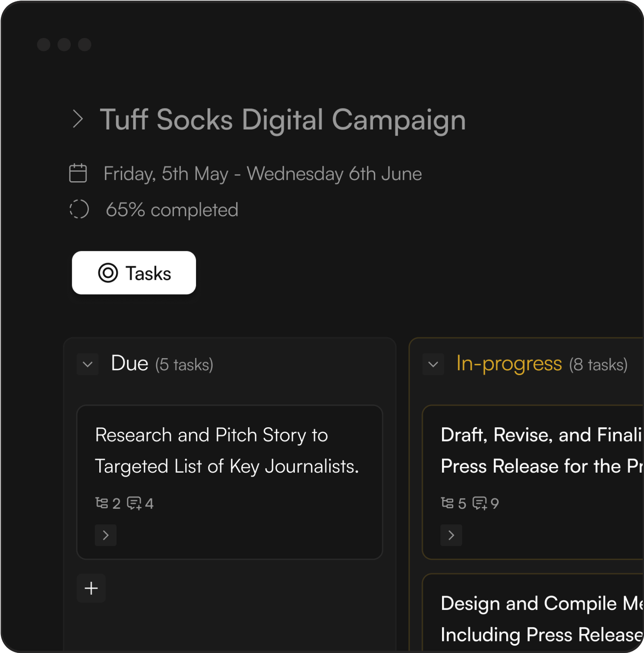Collapse the In-progress column
Viewport: 644px width, 653px height.
pos(433,364)
